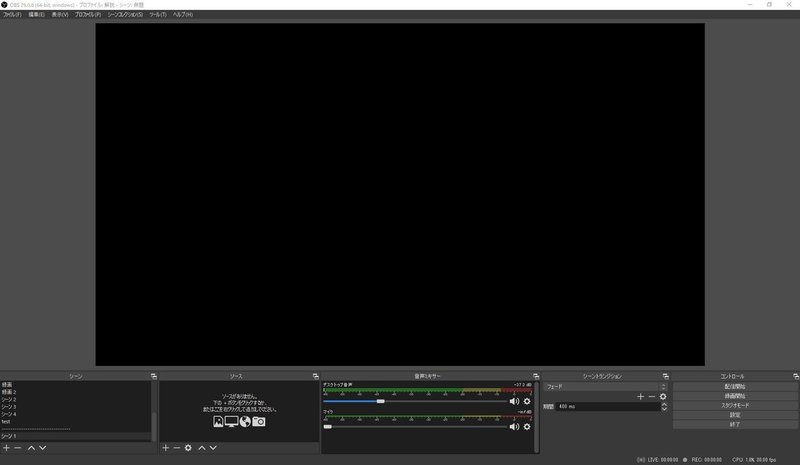Select scene 'シーン 3' in list

pos(76,407)
